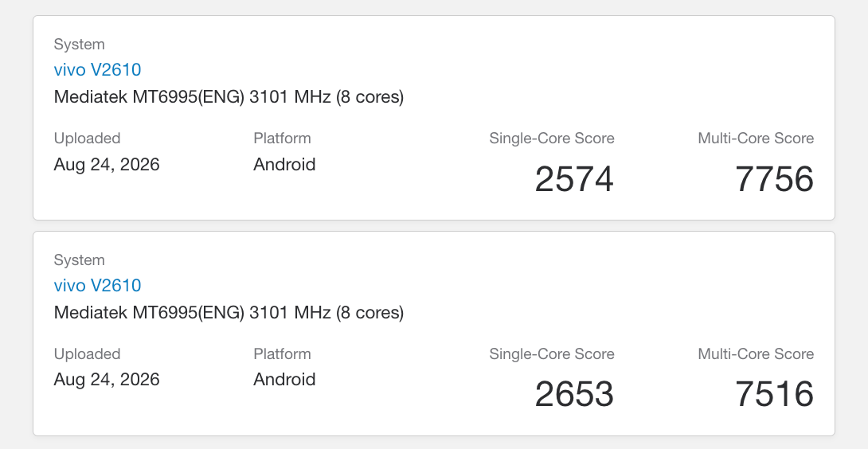The height and width of the screenshot is (449, 868).
Task: Click Multi-Core Score label in first card
Action: click(x=757, y=139)
